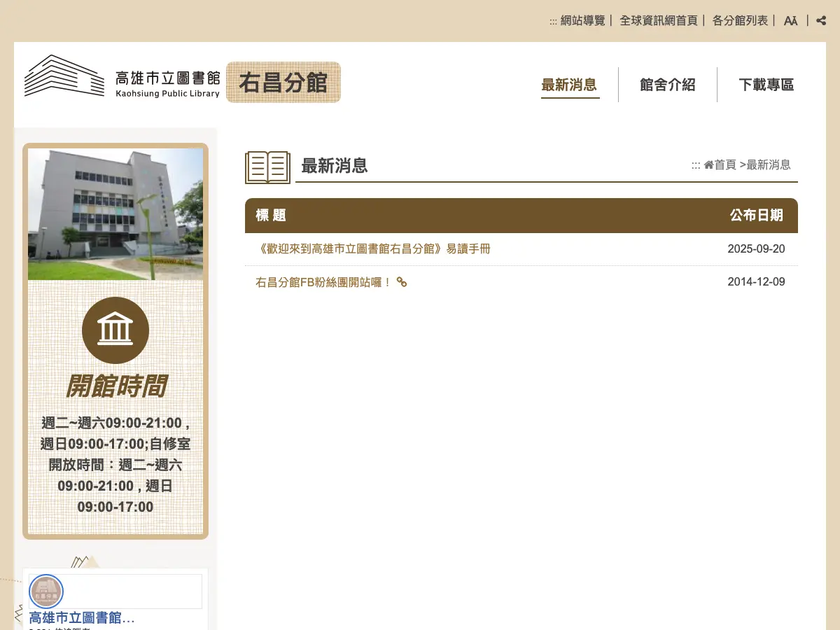Open the 高雄市立圖書館 Facebook page link
The height and width of the screenshot is (630, 840).
click(x=82, y=617)
